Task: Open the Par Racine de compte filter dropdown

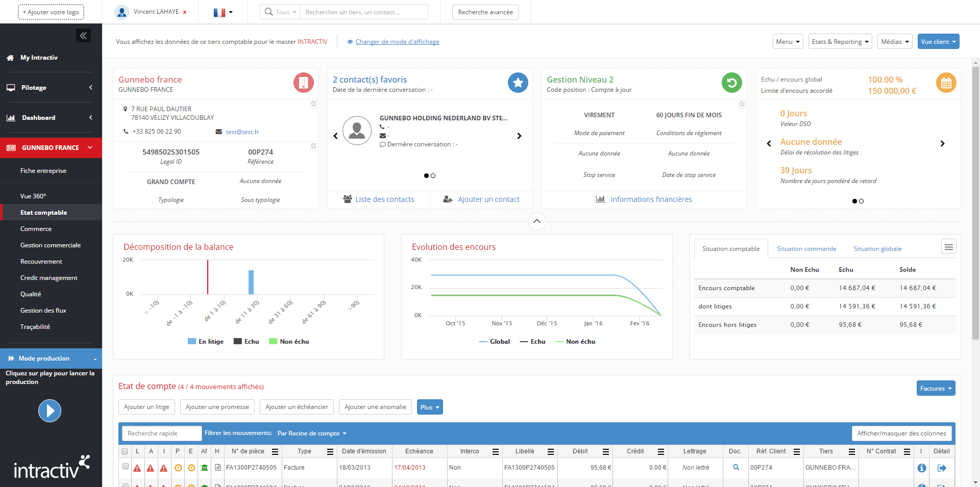Action: tap(310, 433)
